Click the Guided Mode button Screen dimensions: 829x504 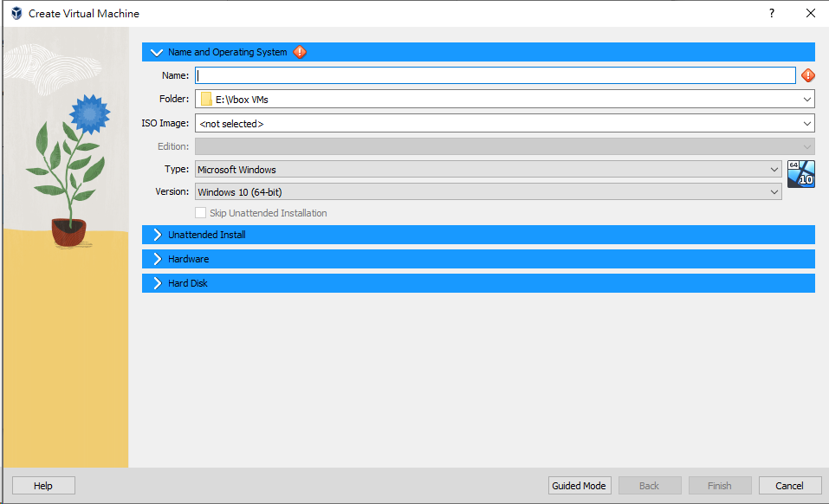coord(579,485)
